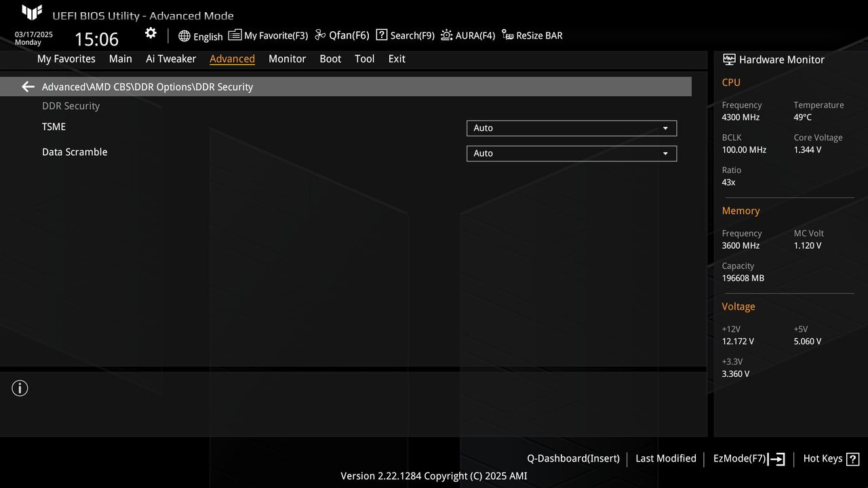Click the EzMode(F7) switch arrow icon
This screenshot has height=488, width=868.
(776, 459)
